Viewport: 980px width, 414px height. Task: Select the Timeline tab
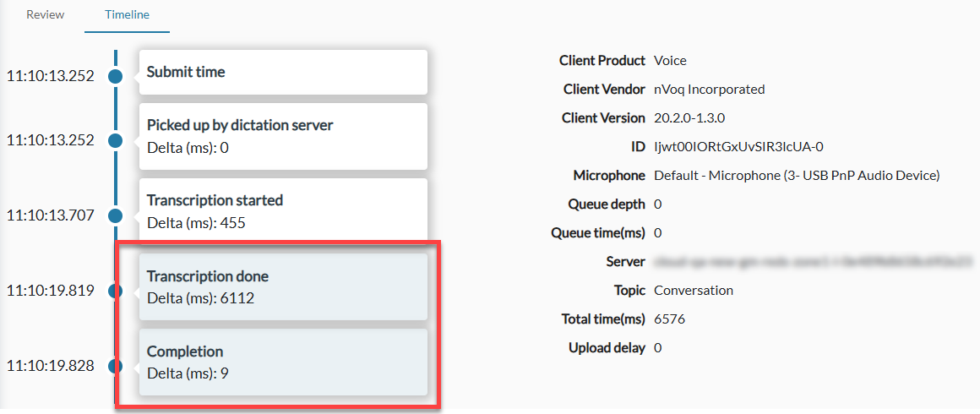tap(127, 15)
